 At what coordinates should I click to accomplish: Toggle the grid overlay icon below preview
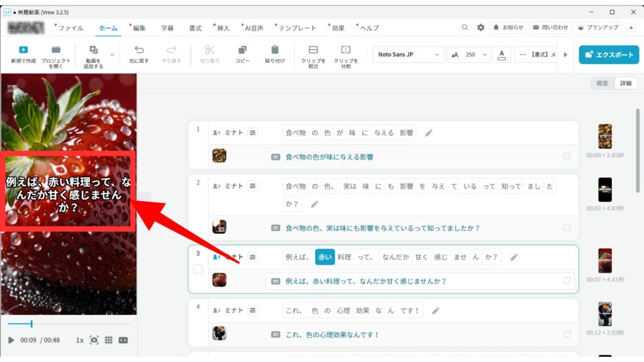[108, 340]
